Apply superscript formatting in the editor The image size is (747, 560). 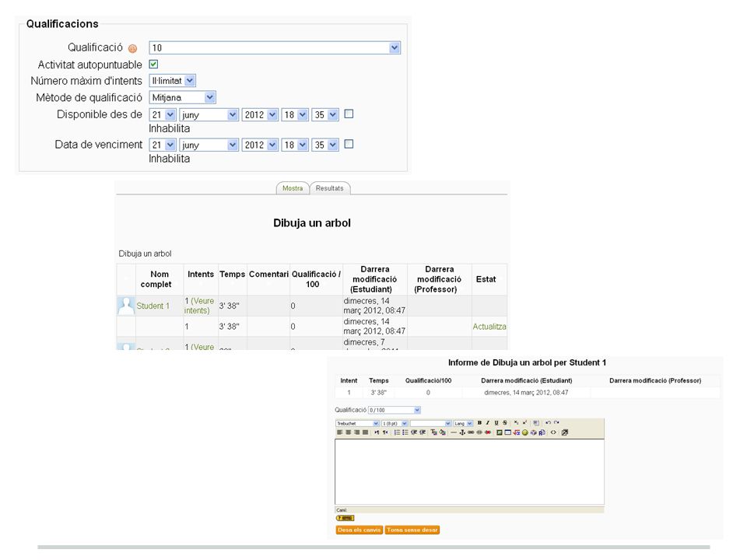[524, 422]
